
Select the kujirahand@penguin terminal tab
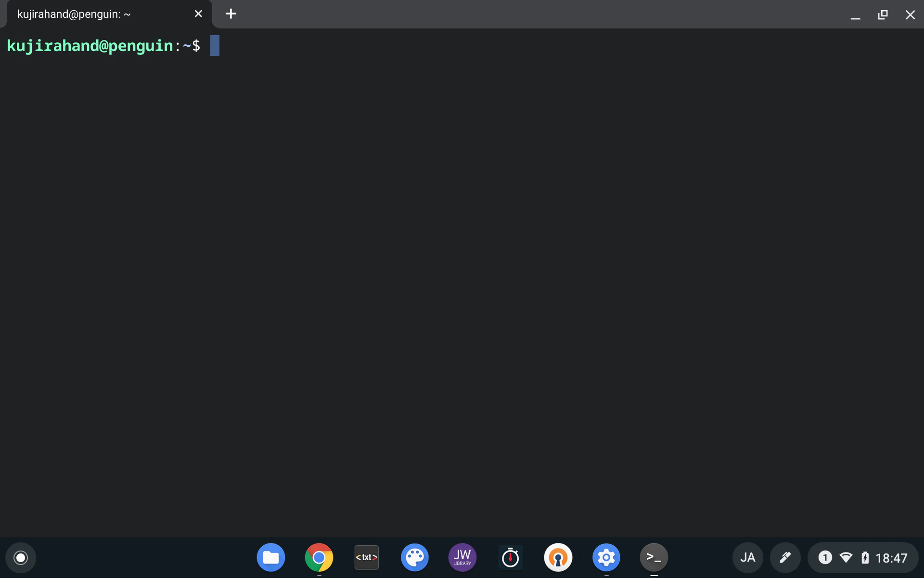click(109, 14)
